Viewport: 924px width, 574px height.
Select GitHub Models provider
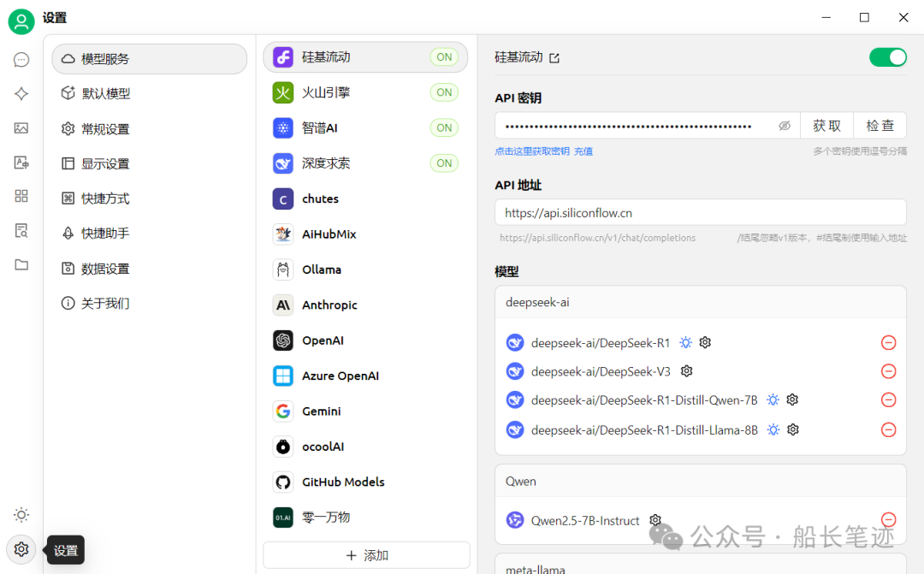pyautogui.click(x=365, y=482)
